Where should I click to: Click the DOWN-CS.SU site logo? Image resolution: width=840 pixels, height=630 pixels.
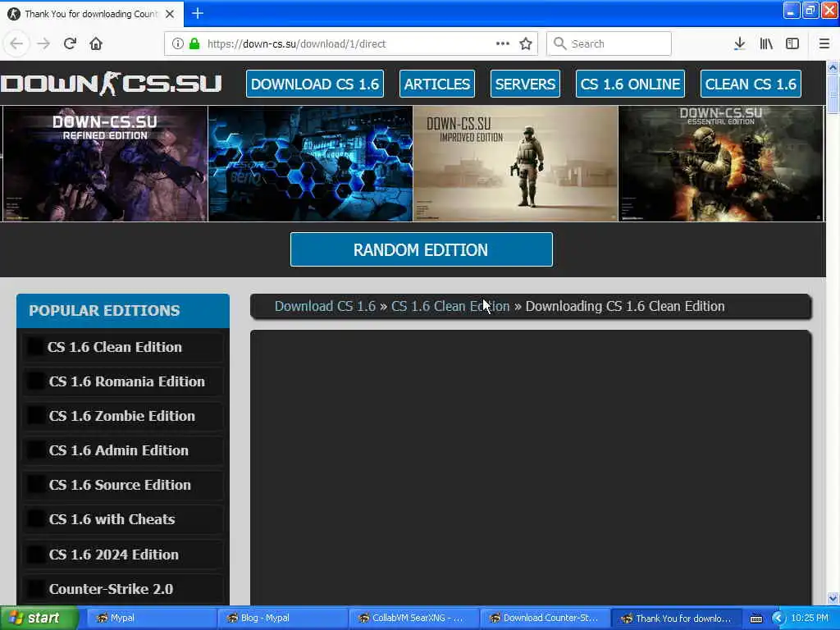coord(112,84)
